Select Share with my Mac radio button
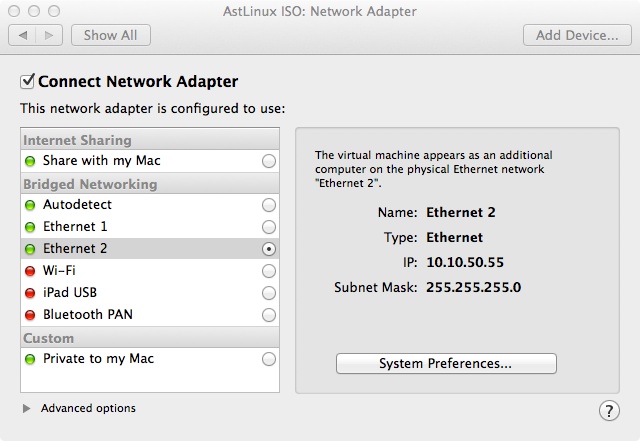This screenshot has height=441, width=640. [x=269, y=161]
